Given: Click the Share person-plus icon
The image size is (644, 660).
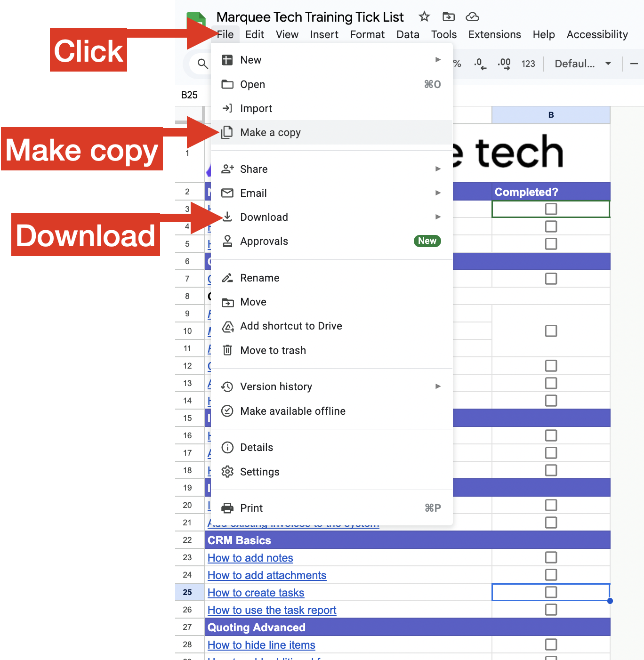Looking at the screenshot, I should point(227,169).
